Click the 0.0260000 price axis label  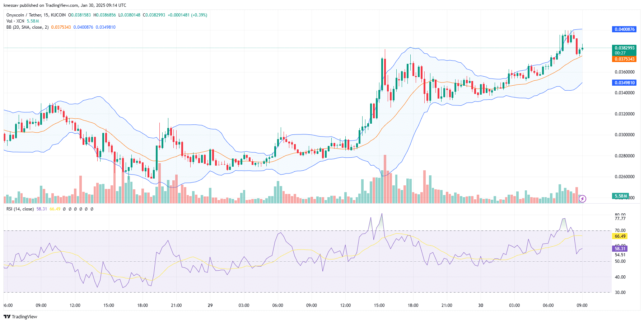click(x=625, y=177)
